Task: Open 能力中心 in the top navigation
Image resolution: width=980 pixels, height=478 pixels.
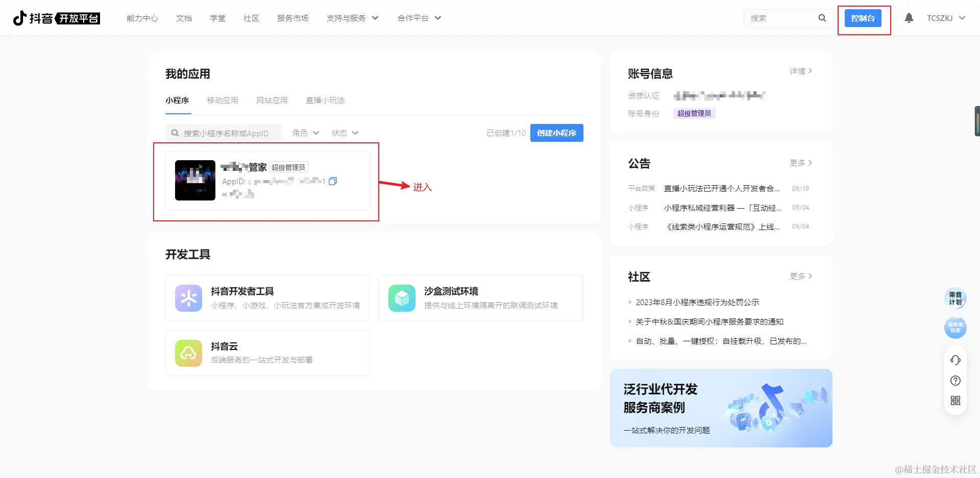Action: pos(142,18)
